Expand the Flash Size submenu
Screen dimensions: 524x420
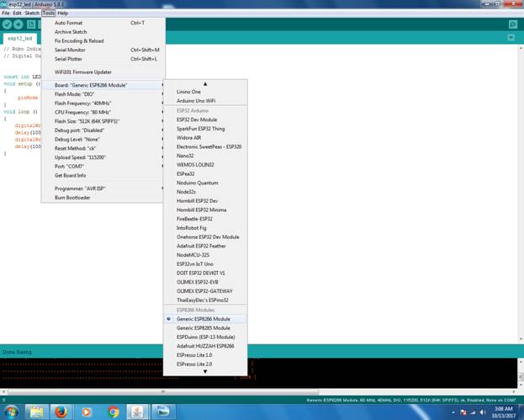[x=103, y=121]
